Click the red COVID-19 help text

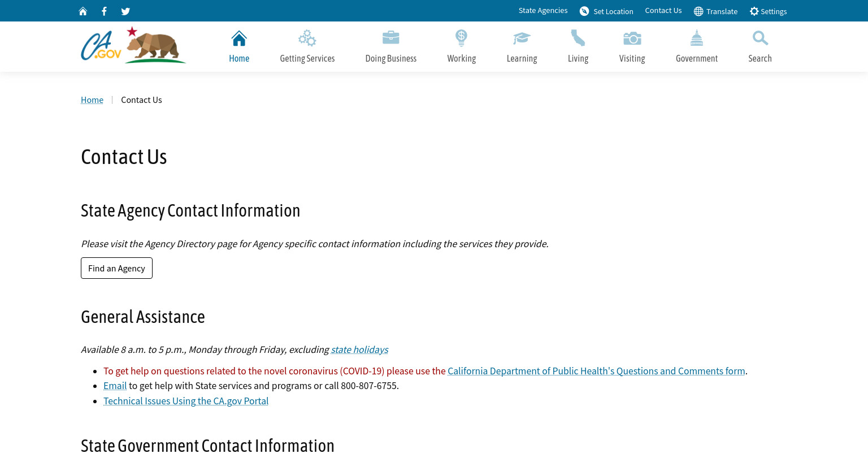pyautogui.click(x=275, y=371)
